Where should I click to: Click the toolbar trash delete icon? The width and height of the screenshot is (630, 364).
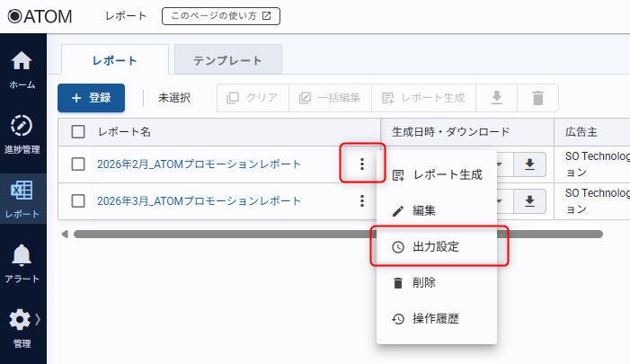click(x=537, y=98)
